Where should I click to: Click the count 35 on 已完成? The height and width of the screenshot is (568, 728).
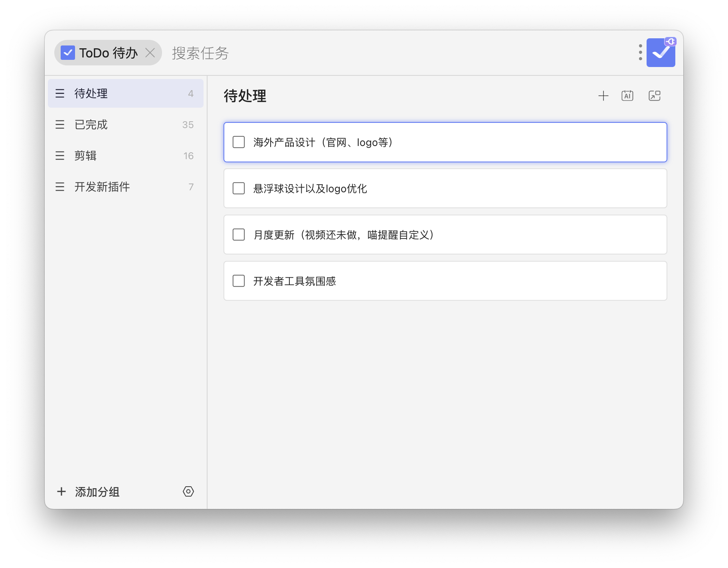tap(188, 125)
